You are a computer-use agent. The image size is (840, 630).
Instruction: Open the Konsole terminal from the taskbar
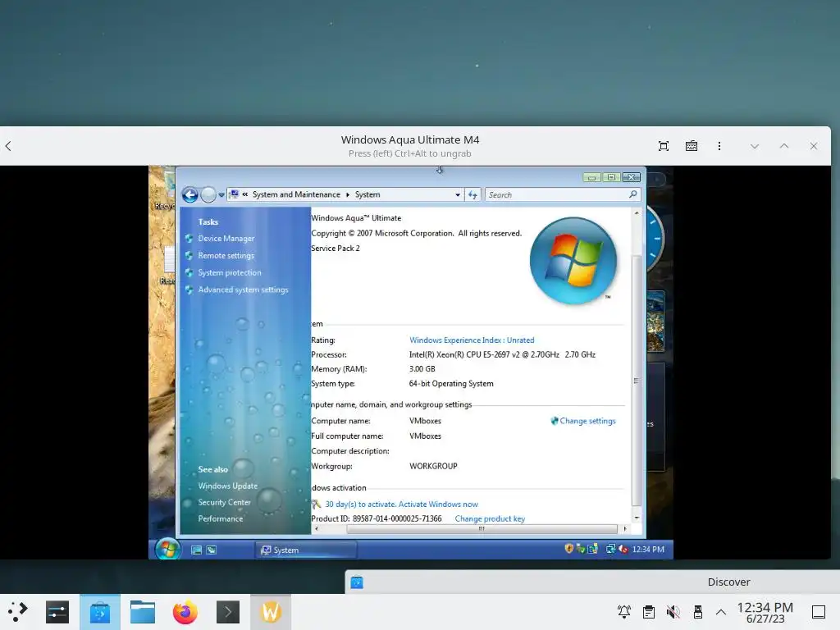click(x=228, y=612)
